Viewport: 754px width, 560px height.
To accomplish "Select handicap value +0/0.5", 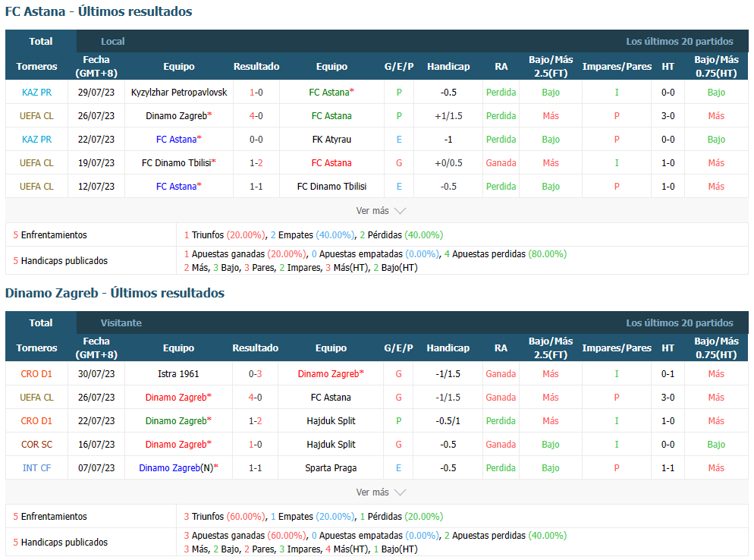I will coord(448,163).
